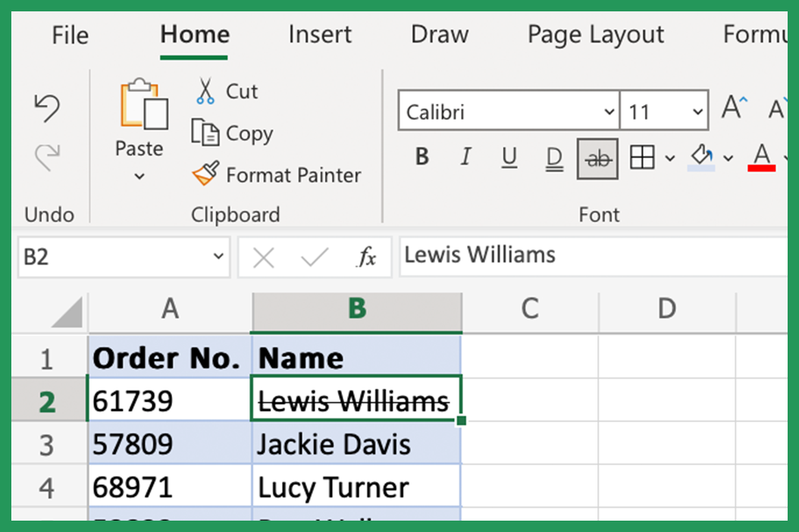Toggle italic formatting
Viewport: 799px width, 532px height.
465,158
